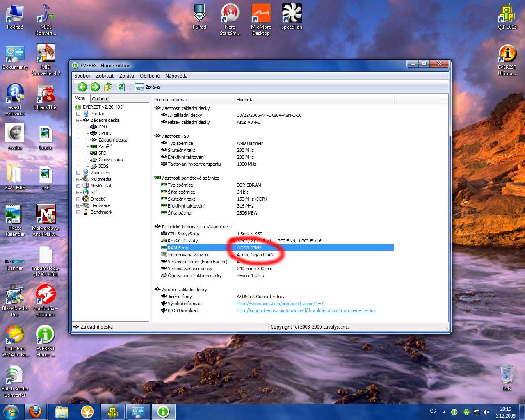Follow the BIOS Download support link
This screenshot has width=525, height=420.
[306, 310]
